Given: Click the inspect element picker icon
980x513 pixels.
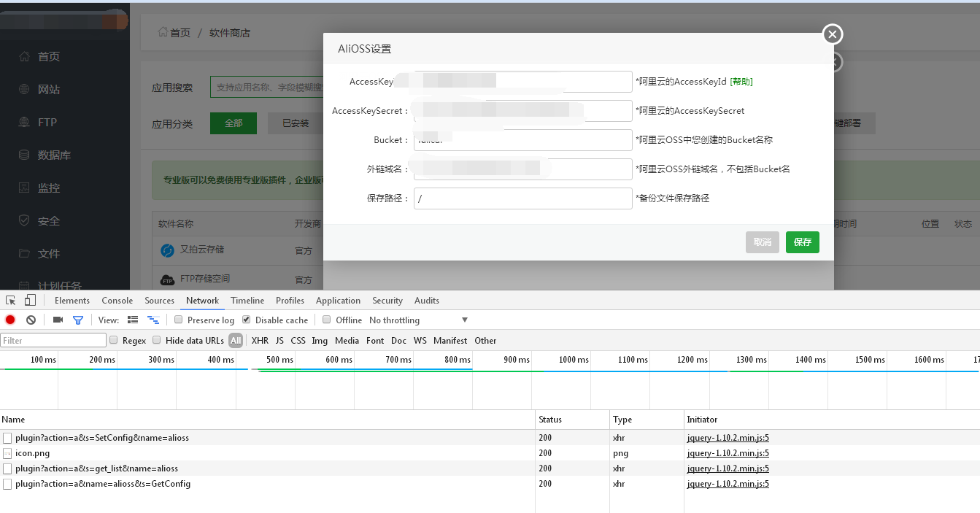Looking at the screenshot, I should pos(11,300).
